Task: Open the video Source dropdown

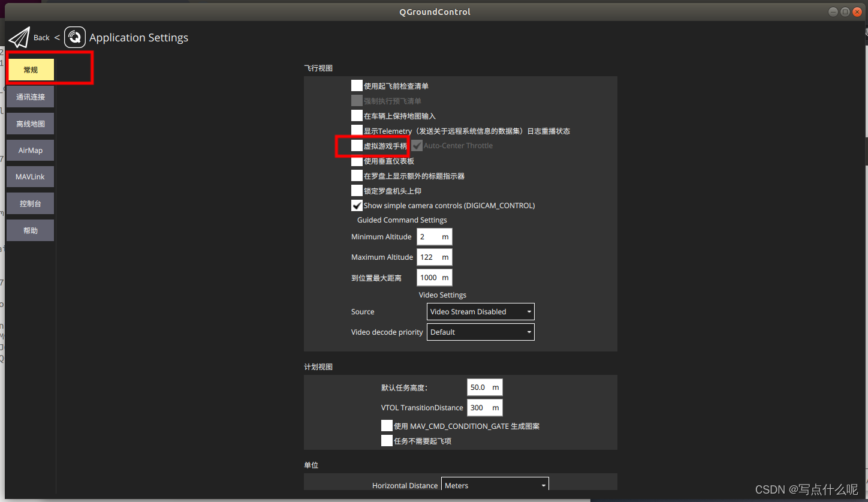Action: click(480, 312)
